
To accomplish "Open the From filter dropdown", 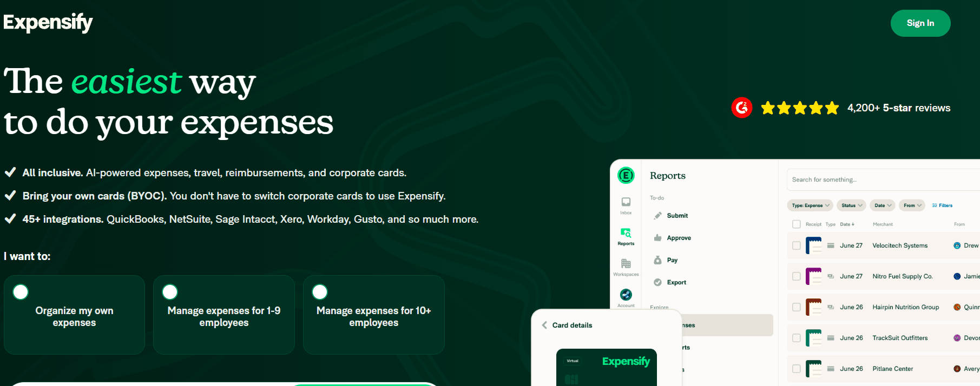I will (912, 205).
